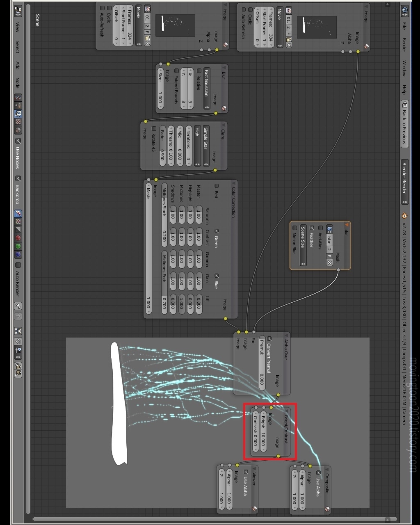Unlink mask X button on blur mask node

[x=329, y=262]
